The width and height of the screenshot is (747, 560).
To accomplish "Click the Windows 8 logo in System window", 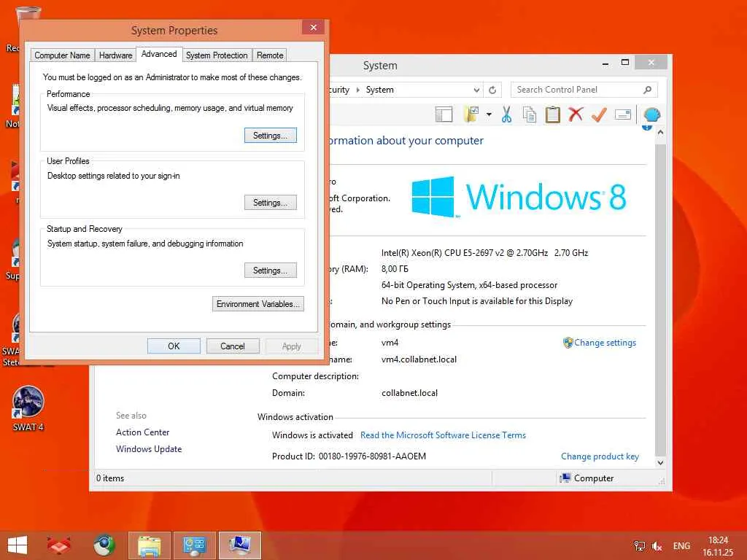I will 519,197.
